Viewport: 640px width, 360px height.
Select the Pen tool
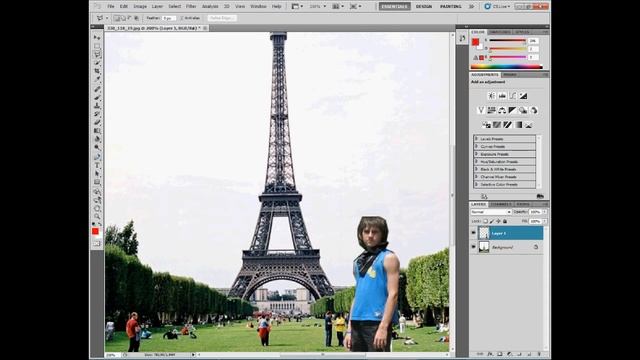point(97,157)
